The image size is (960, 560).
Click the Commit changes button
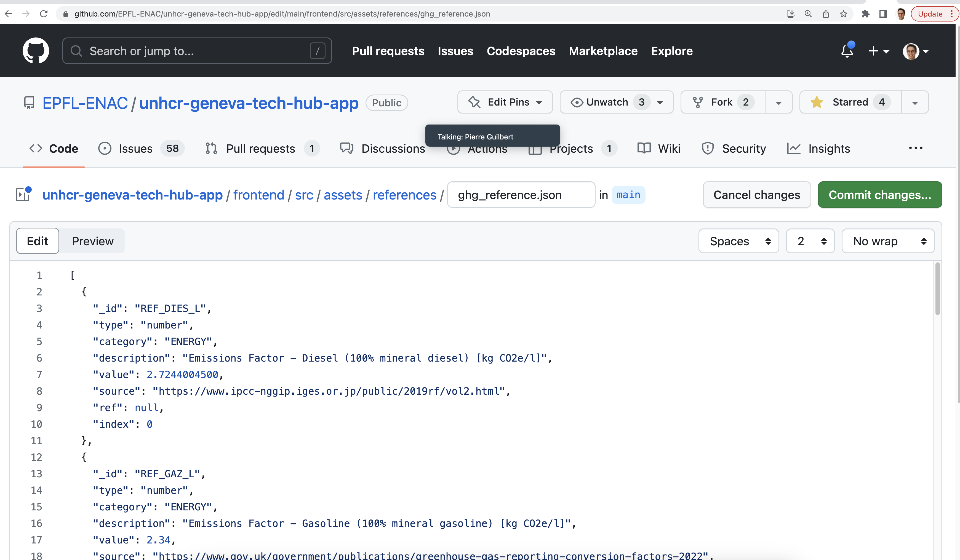[880, 195]
